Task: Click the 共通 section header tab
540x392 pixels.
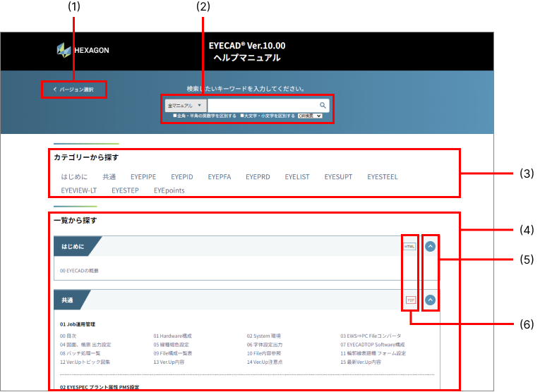Action: tap(67, 300)
